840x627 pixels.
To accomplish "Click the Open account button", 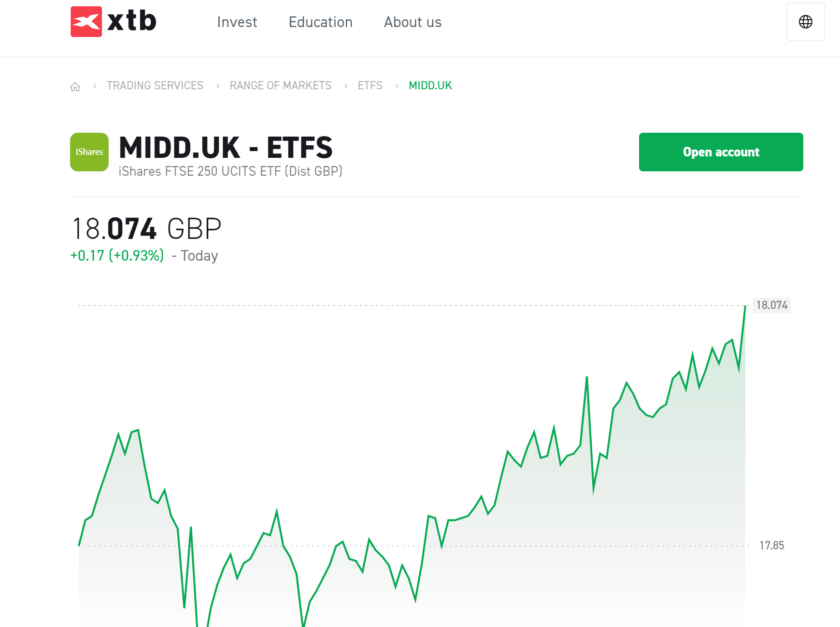I will 721,152.
